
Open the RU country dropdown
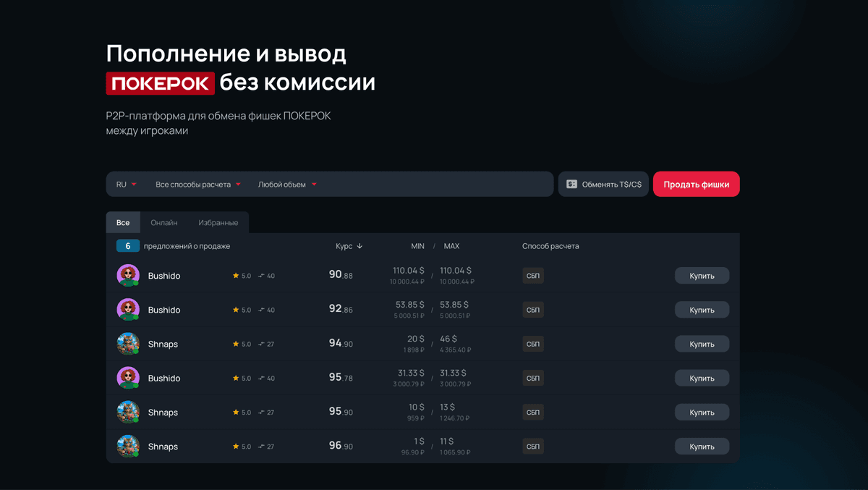(127, 185)
